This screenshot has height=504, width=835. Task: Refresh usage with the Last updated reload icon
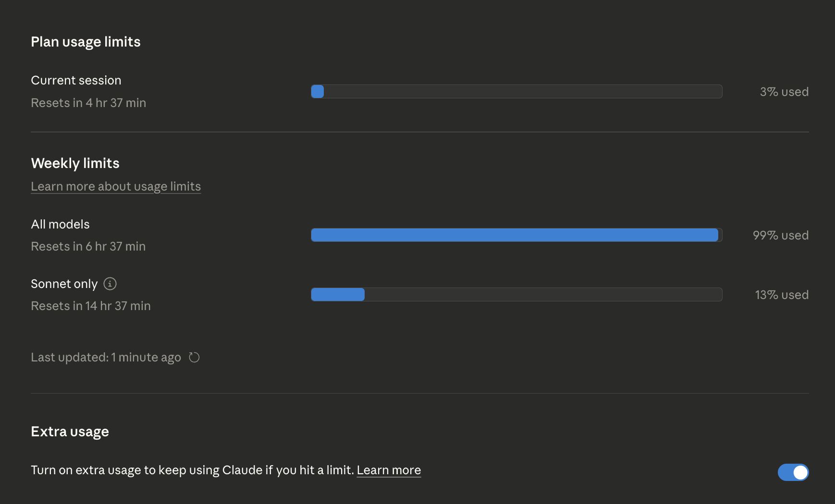coord(194,357)
